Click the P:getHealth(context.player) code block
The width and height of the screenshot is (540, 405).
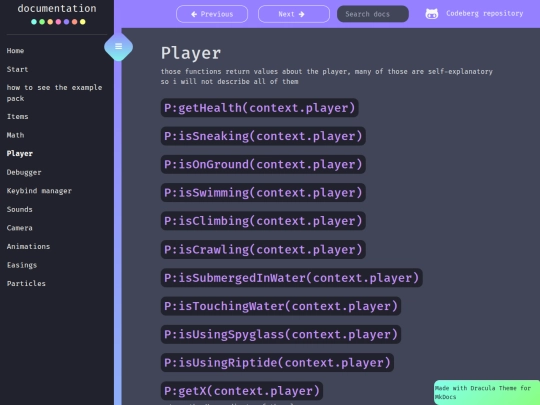click(x=260, y=108)
